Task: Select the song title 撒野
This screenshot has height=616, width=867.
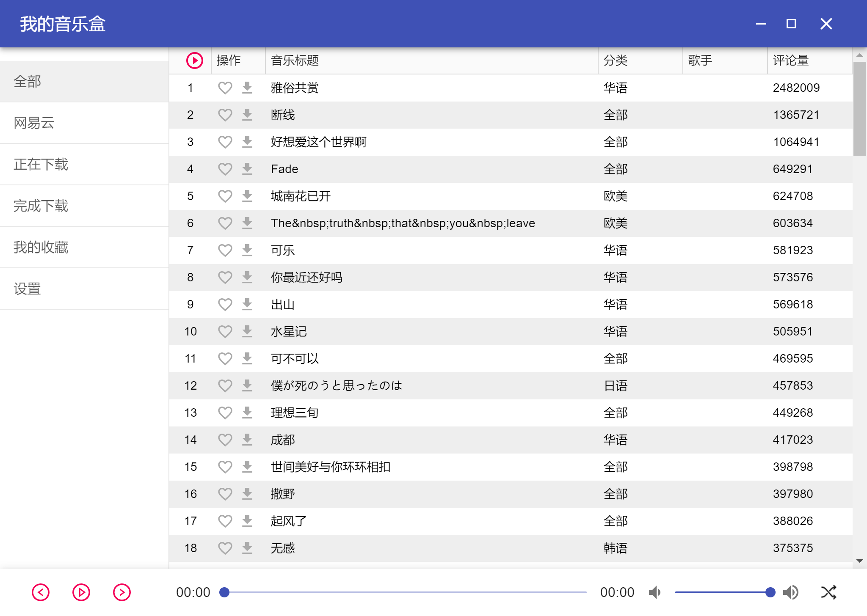Action: (x=283, y=494)
